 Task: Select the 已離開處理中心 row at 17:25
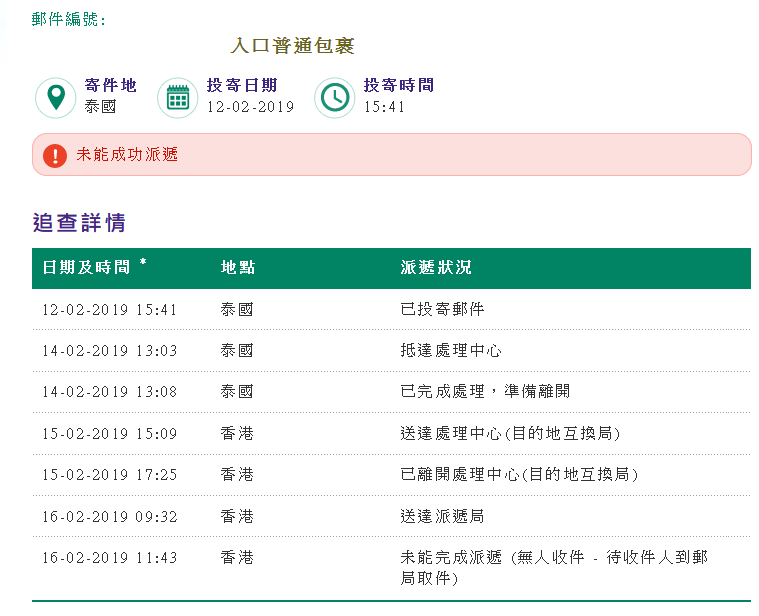pyautogui.click(x=391, y=474)
